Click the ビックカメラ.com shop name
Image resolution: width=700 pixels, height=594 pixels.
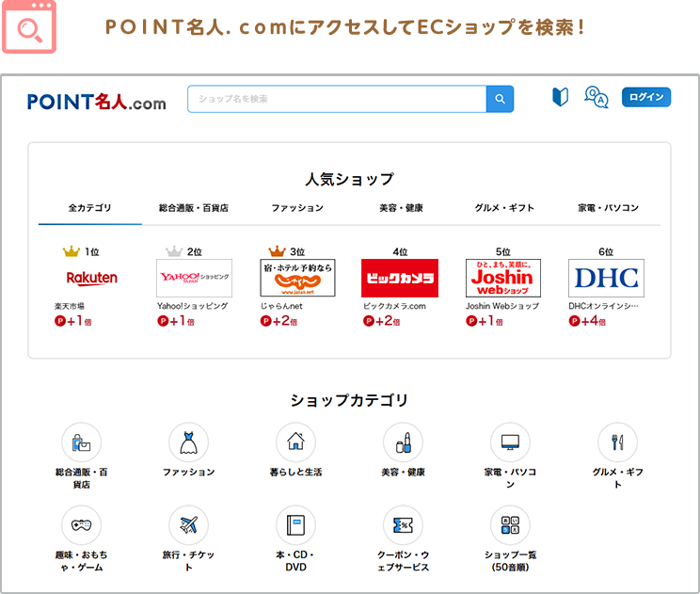pyautogui.click(x=394, y=306)
